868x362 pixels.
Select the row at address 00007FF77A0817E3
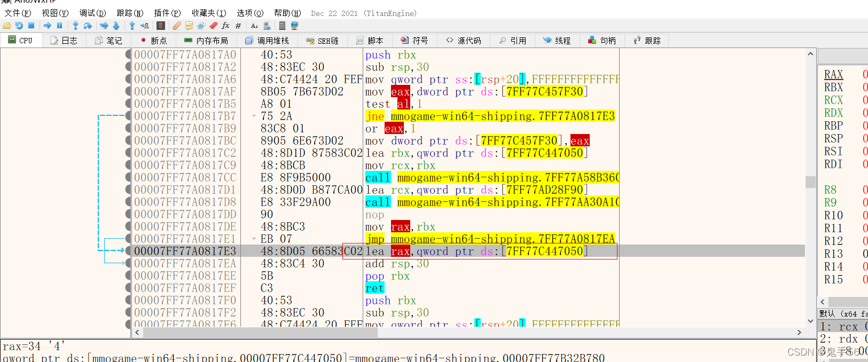pyautogui.click(x=468, y=251)
